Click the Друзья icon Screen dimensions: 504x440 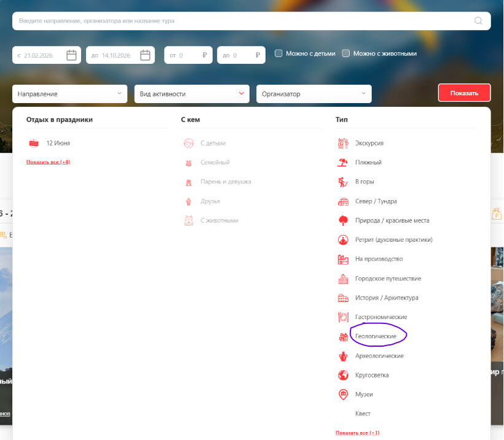coord(188,201)
